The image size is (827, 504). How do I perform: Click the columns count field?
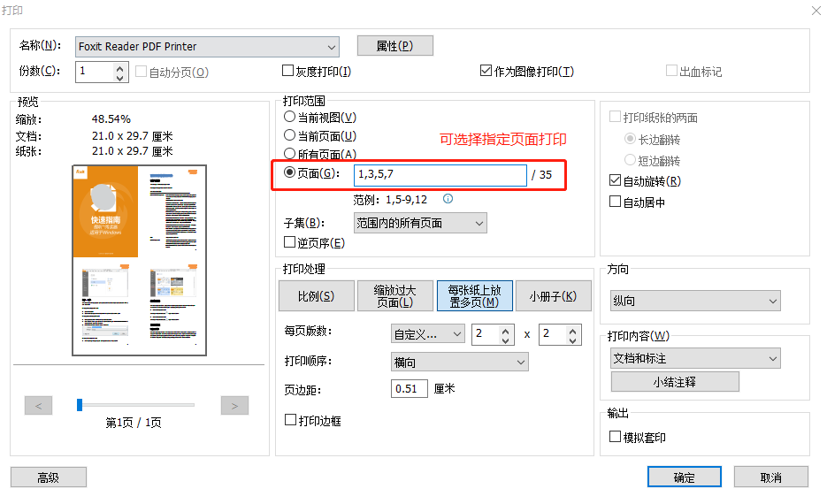tap(486, 334)
